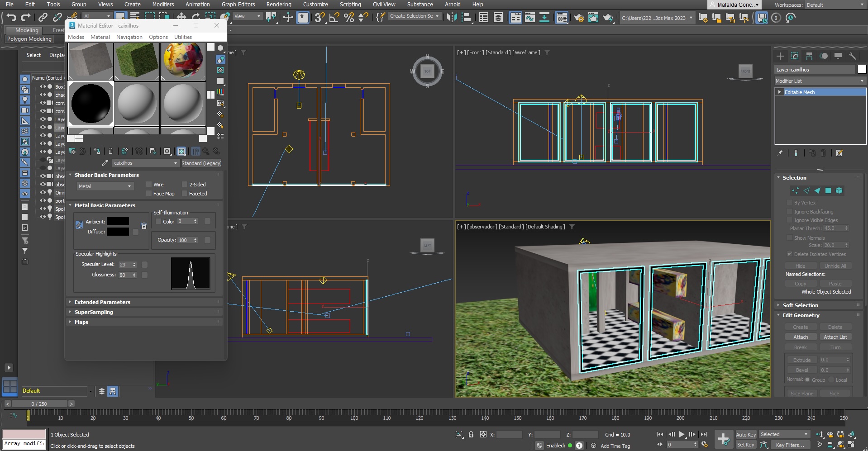Click the Mirror tool icon
This screenshot has height=451, width=868.
pyautogui.click(x=451, y=18)
